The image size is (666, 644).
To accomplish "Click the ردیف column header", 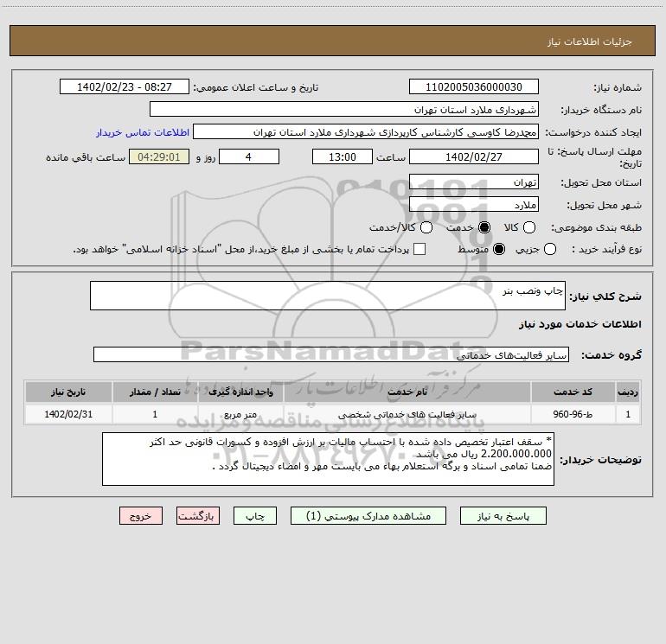I will click(x=628, y=392).
